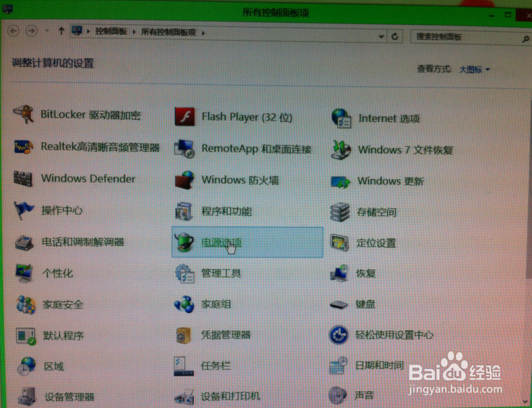Viewport: 532px width, 408px height.
Task: Open the 凭据管理器 safe icon
Action: [184, 335]
